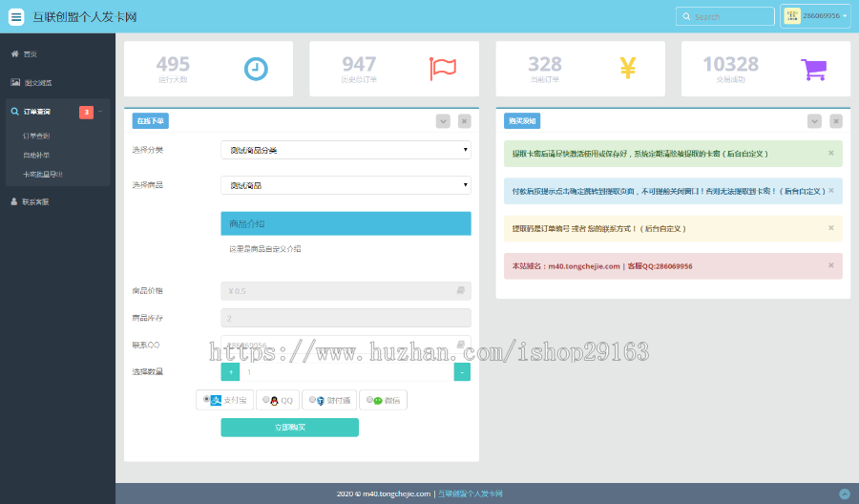
Task: Collapse the 购买须知 panel with chevron
Action: 814,121
